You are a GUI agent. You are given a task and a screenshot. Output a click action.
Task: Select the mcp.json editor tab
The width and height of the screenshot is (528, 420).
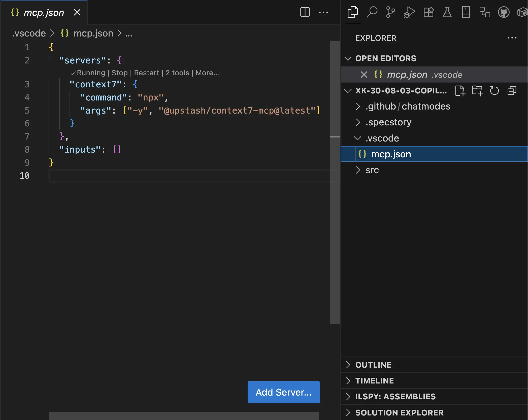[x=44, y=12]
